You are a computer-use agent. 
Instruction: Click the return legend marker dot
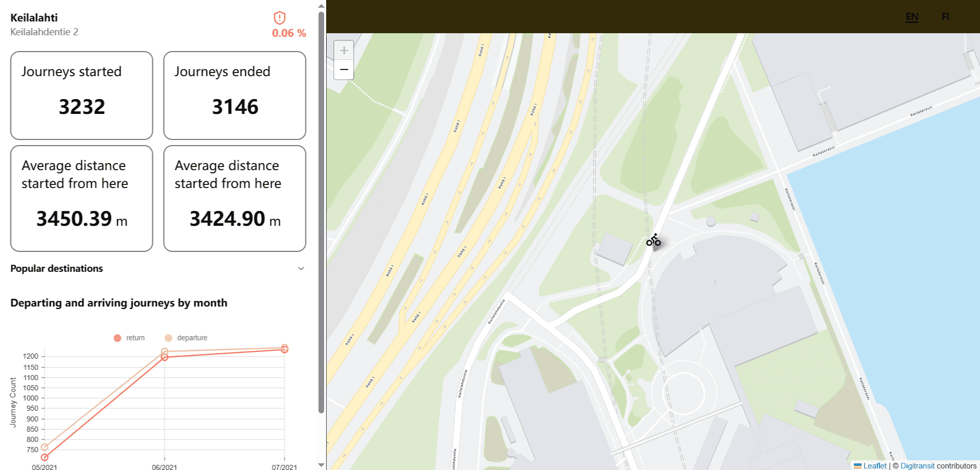click(x=117, y=337)
